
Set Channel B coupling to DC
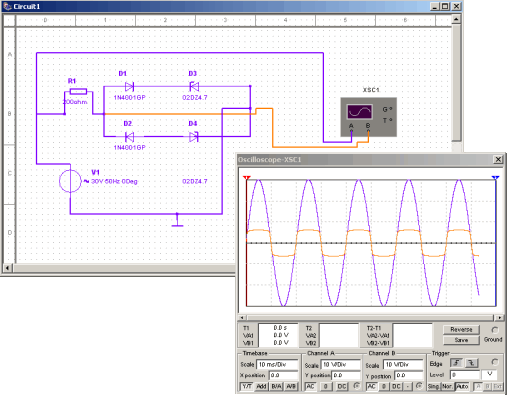click(396, 386)
